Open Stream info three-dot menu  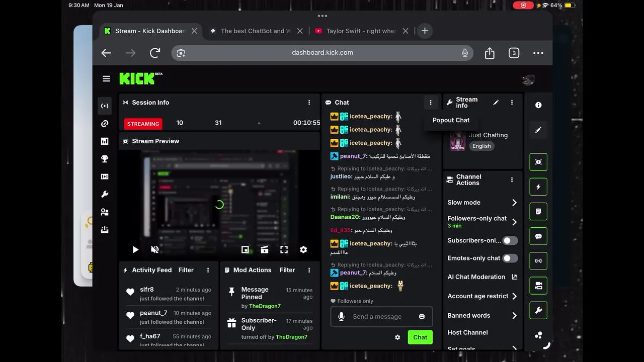point(512,103)
